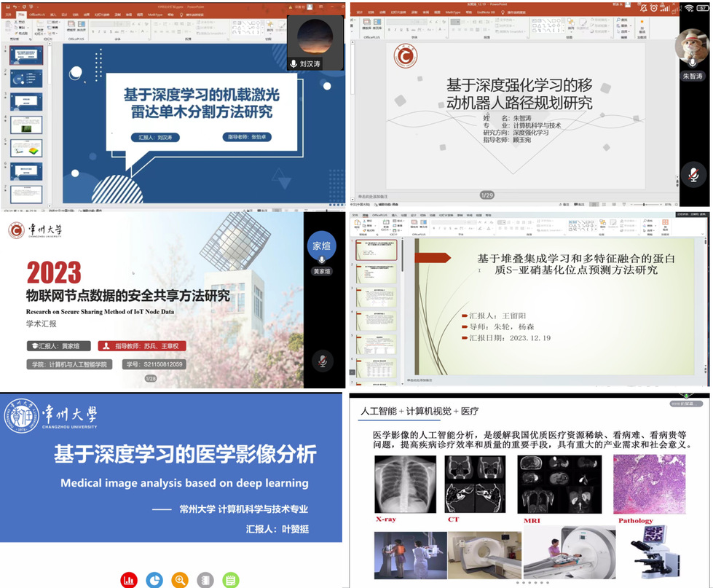The width and height of the screenshot is (713, 588).
Task: Click the 朱智涛 name label
Action: [x=693, y=76]
